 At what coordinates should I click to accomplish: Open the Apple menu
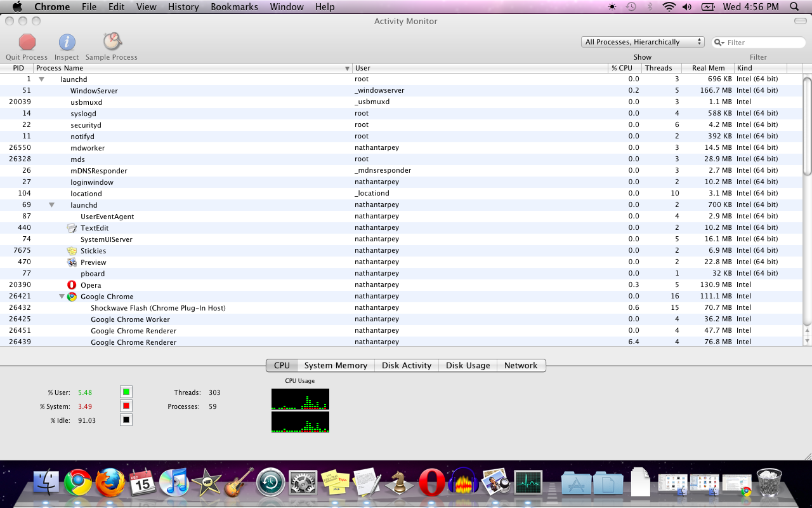tap(17, 7)
